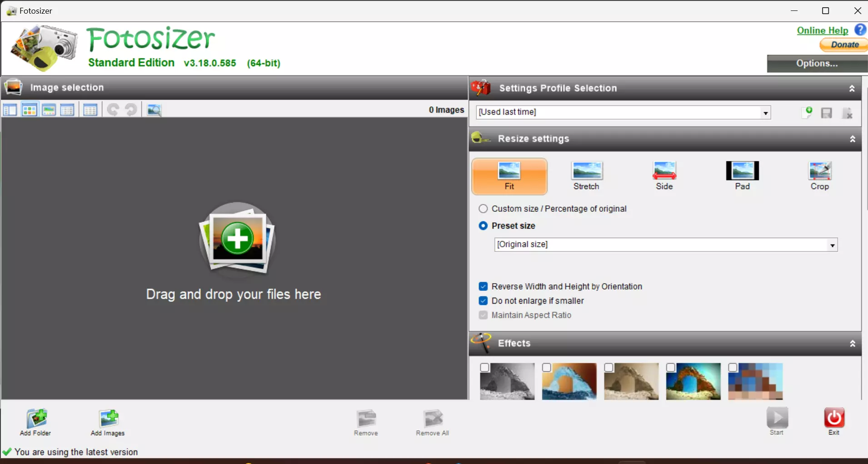Enable the vivid/lomo effect checkbox

(x=671, y=368)
